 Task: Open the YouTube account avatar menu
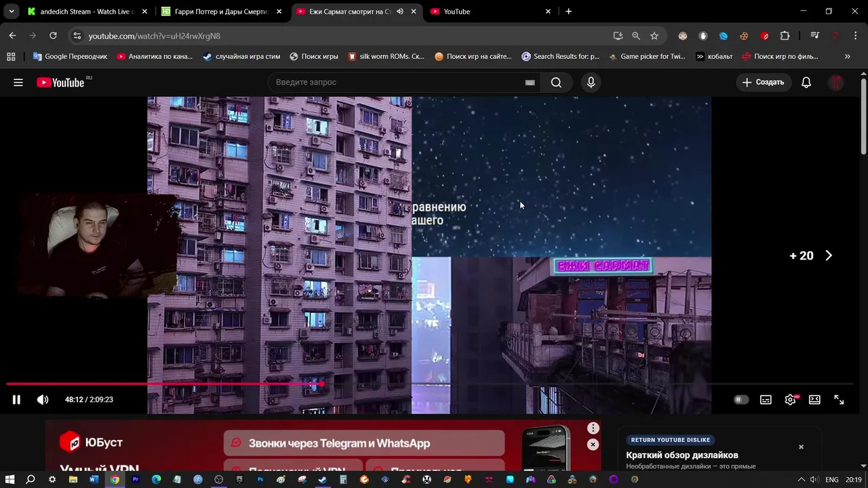click(x=836, y=83)
